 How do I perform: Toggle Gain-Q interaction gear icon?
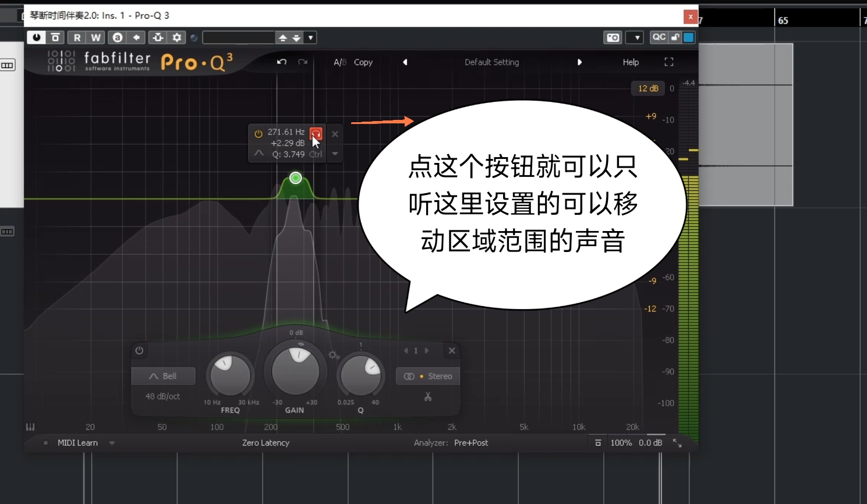(x=333, y=354)
